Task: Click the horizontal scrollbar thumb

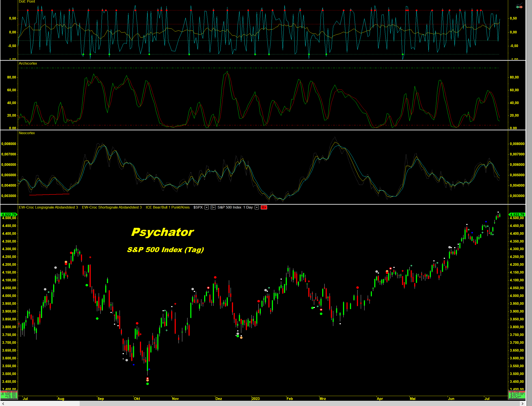Action: tap(300, 404)
